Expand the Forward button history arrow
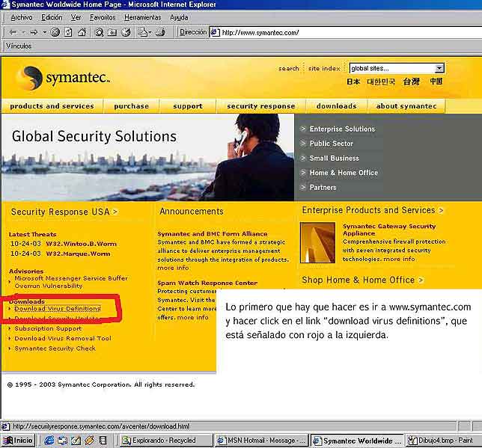Image resolution: width=482 pixels, height=448 pixels. click(45, 32)
